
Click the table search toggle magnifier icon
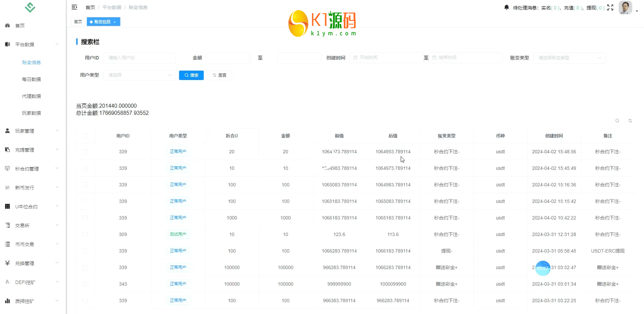(x=617, y=121)
